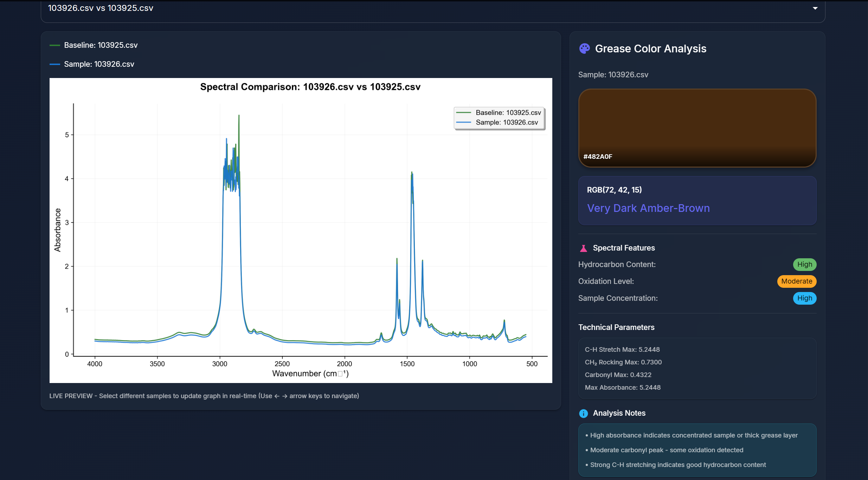Click the green Baseline legend line marker
Image resolution: width=868 pixels, height=480 pixels.
[x=55, y=45]
